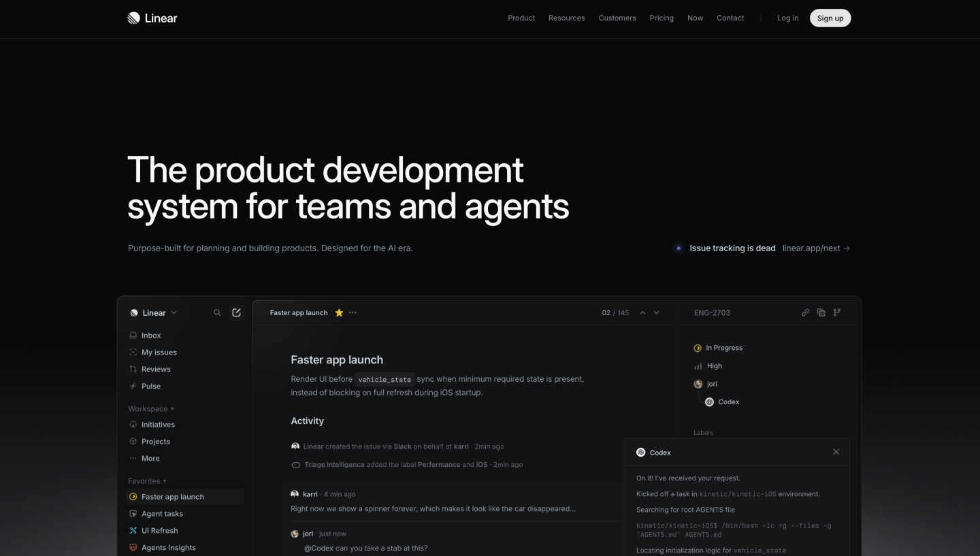The height and width of the screenshot is (556, 980).
Task: Click the Projects cube icon
Action: coord(133,442)
